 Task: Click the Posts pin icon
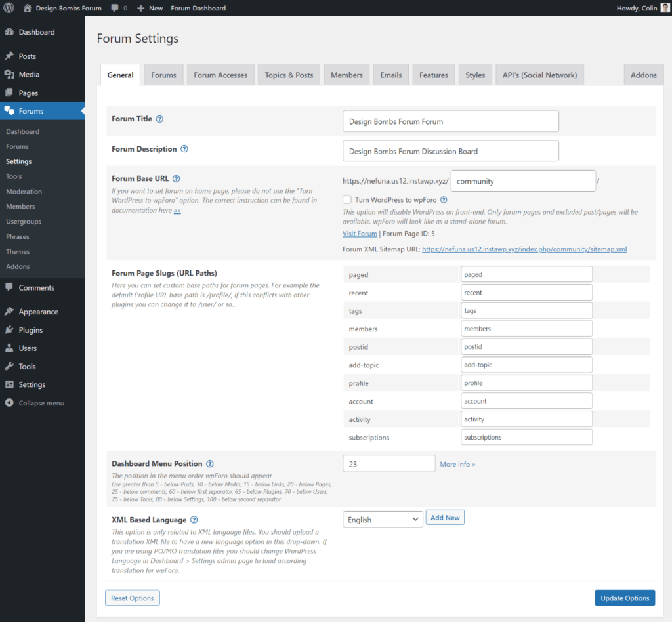tap(9, 56)
